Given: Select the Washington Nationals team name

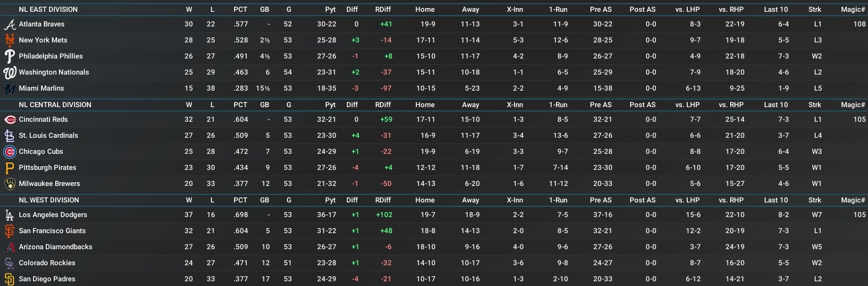Looking at the screenshot, I should (54, 72).
